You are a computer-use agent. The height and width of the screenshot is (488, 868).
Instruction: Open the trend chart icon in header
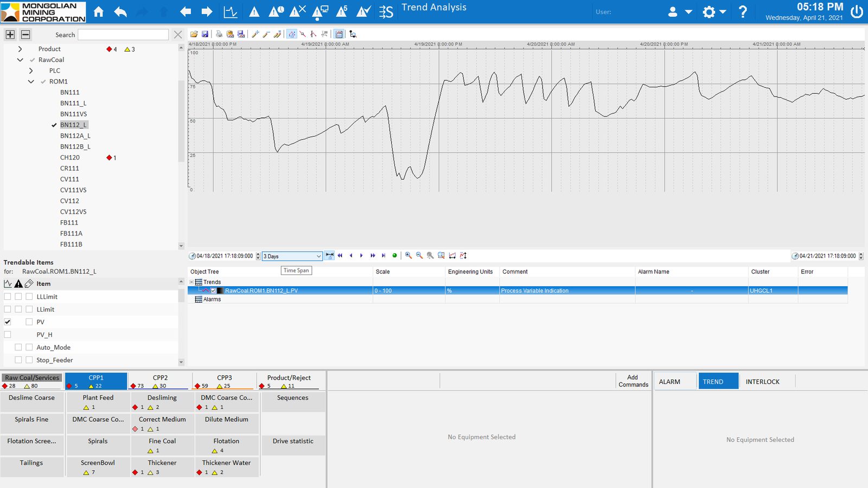(x=231, y=11)
